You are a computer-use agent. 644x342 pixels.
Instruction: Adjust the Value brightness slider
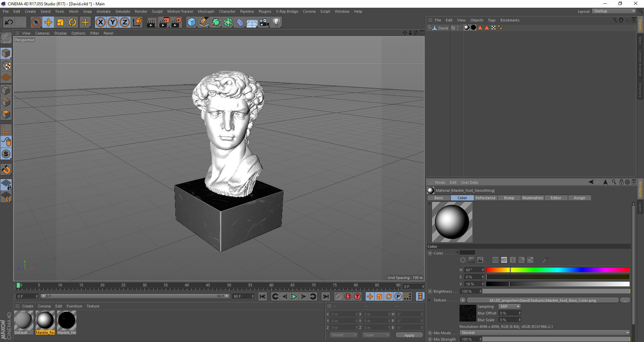pos(558,284)
